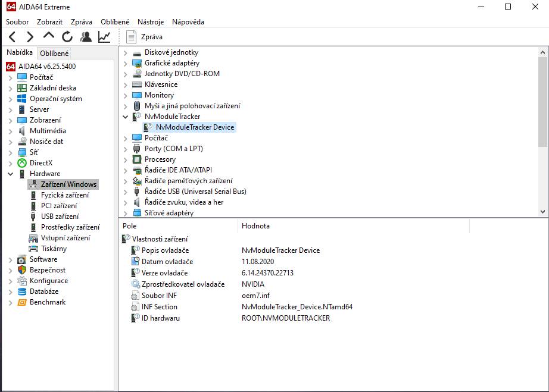Go forward with the right arrow toolbar icon
The height and width of the screenshot is (392, 549).
tap(30, 37)
